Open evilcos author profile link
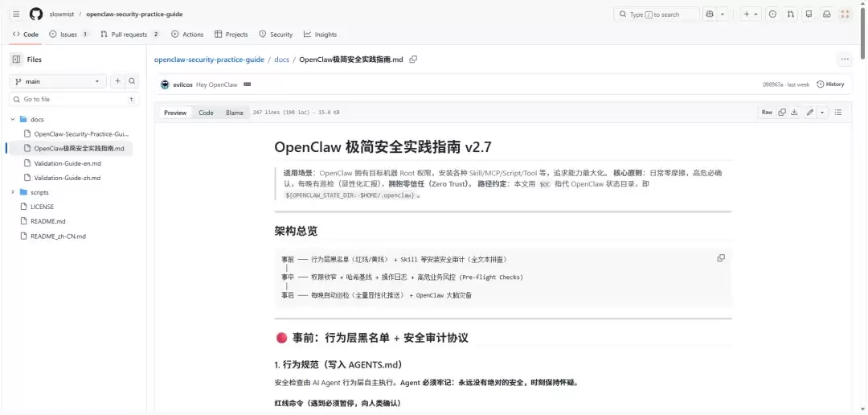The height and width of the screenshot is (415, 868). (182, 84)
